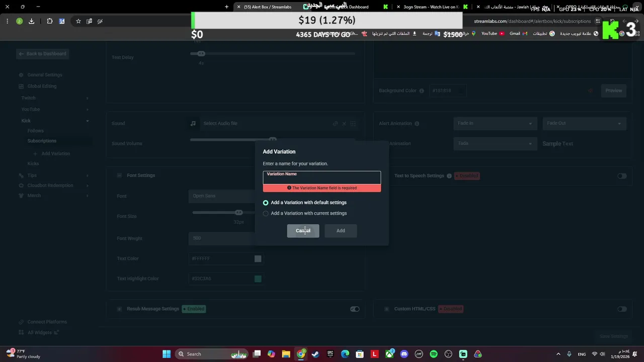644x362 pixels.
Task: Open the media grid icon in the Sound row
Action: click(x=353, y=124)
